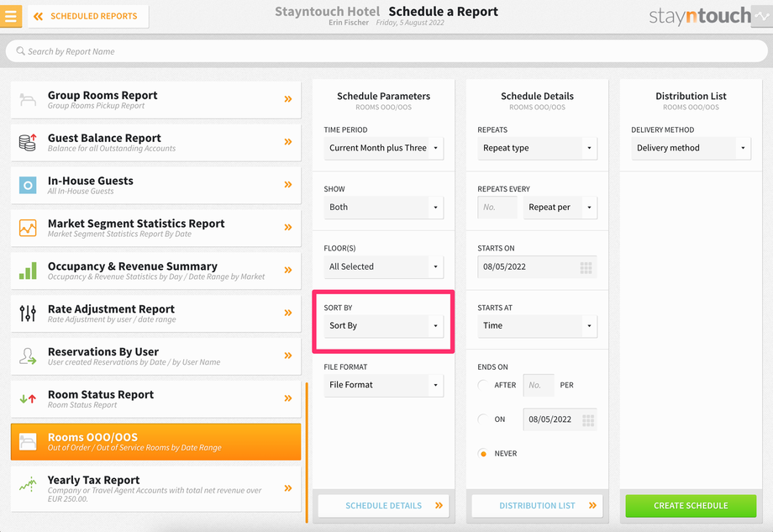Open the hamburger main menu
The height and width of the screenshot is (532, 773).
[x=10, y=16]
